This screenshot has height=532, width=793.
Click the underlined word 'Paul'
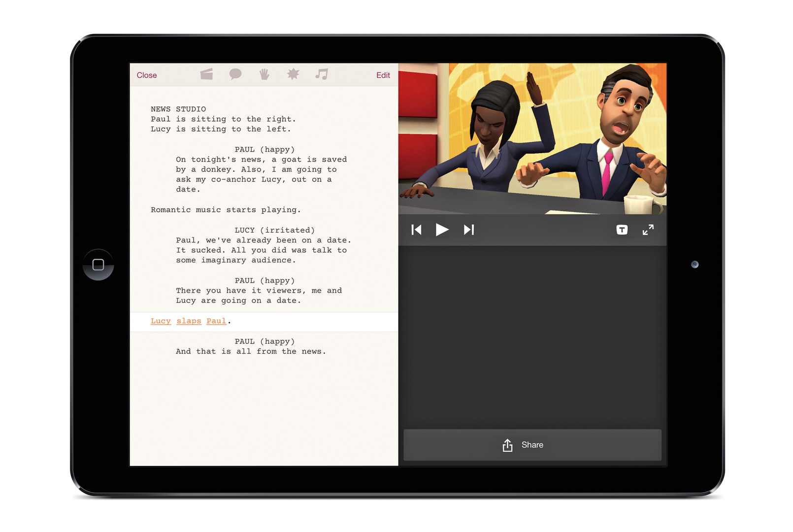216,321
